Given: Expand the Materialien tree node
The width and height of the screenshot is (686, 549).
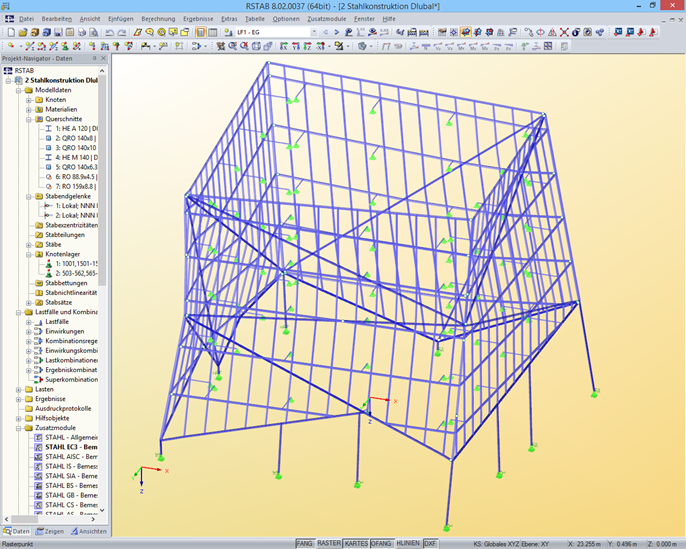Looking at the screenshot, I should point(28,109).
